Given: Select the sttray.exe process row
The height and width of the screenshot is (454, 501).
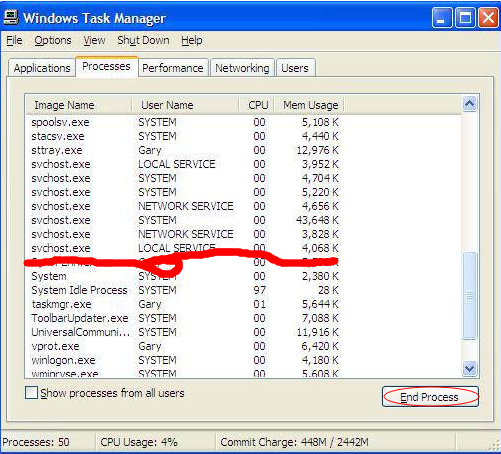Looking at the screenshot, I should tap(185, 150).
